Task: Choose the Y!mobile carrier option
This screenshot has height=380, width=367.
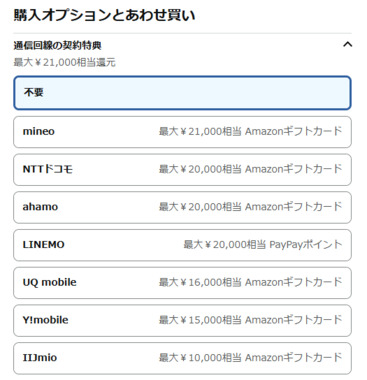Action: (x=182, y=320)
